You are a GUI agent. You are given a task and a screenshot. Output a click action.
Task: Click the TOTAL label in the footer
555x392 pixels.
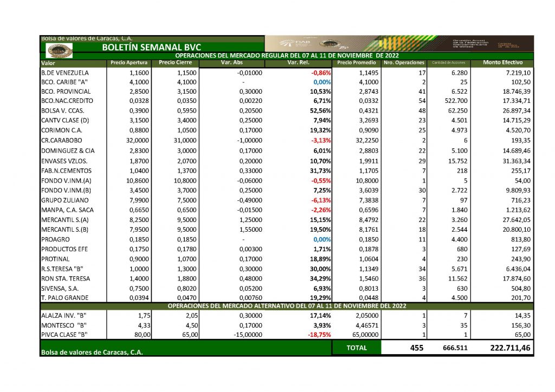coord(357,348)
